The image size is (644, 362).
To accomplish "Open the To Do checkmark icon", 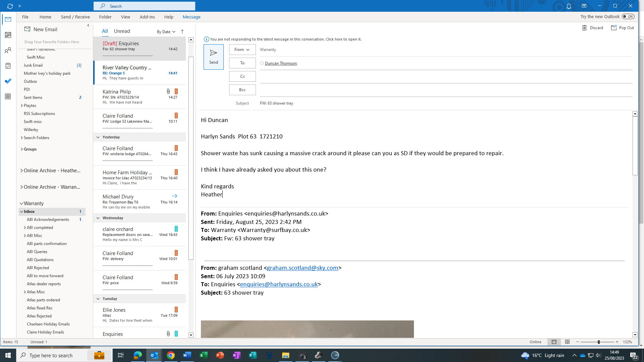I will (x=8, y=81).
